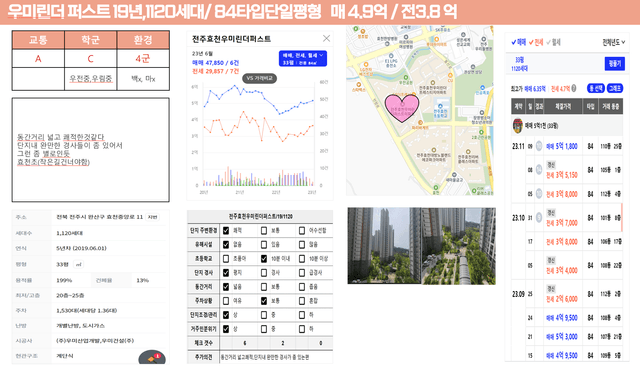Expand the 전체년도 year dropdown
This screenshot has height=368, width=640.
[x=613, y=42]
